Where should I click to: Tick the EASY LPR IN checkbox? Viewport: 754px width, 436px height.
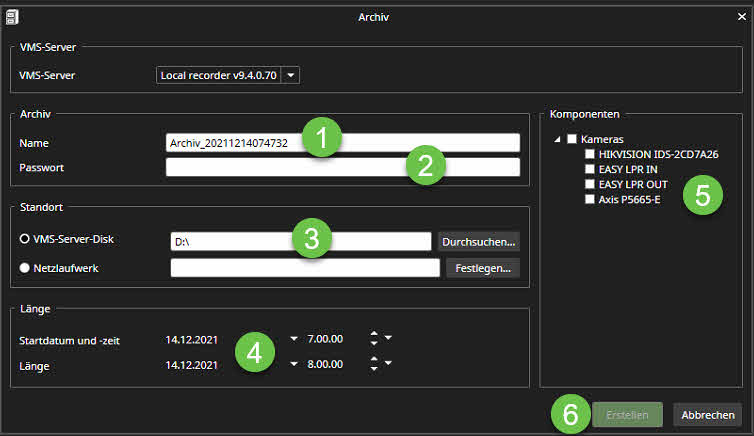(x=590, y=170)
